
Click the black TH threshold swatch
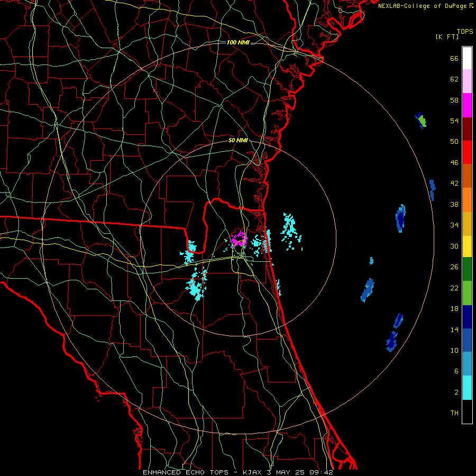coord(467,411)
